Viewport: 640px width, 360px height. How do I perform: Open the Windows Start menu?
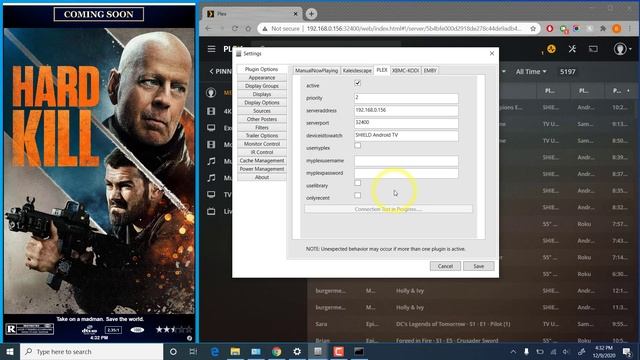[x=10, y=351]
